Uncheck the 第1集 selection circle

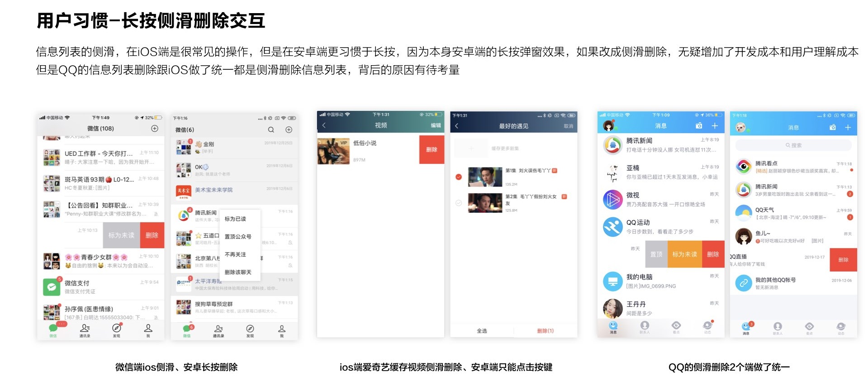pyautogui.click(x=459, y=177)
